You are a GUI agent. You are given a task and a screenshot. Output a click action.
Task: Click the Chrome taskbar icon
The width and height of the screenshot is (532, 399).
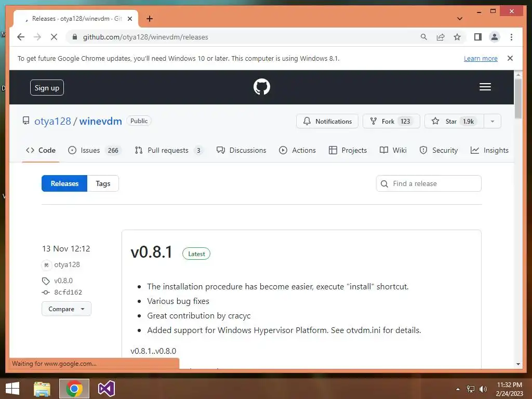pos(74,389)
